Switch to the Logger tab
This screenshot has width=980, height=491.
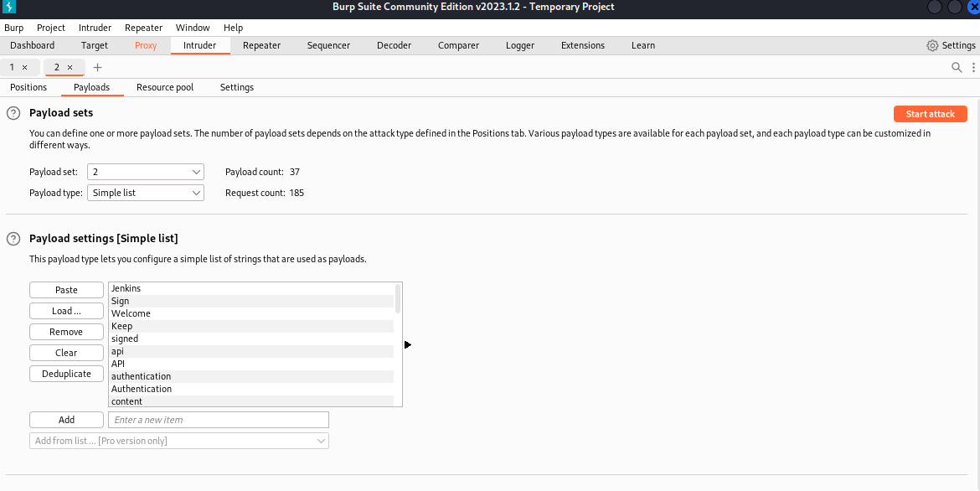click(520, 45)
